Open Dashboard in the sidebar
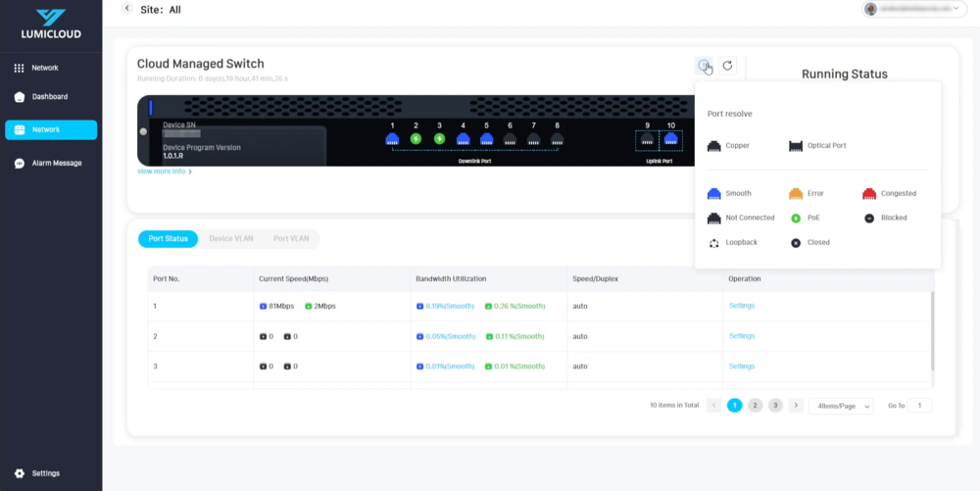This screenshot has width=980, height=491. (49, 97)
